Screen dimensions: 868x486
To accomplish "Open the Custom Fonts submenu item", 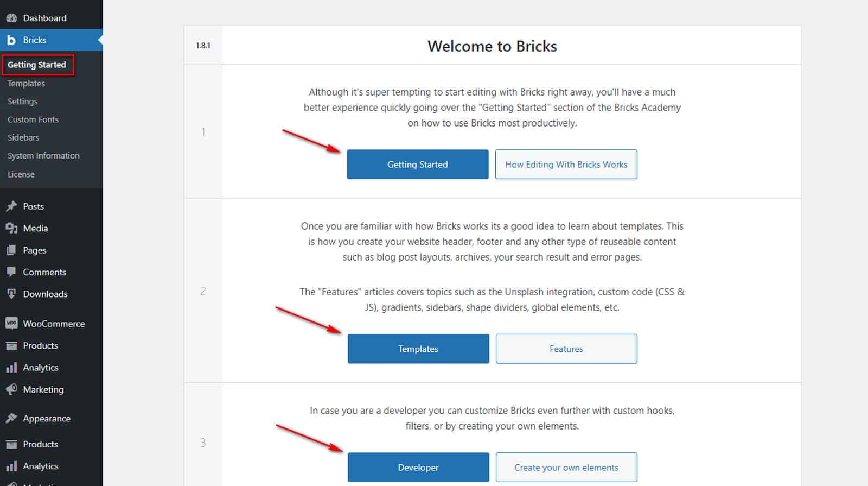I will point(33,119).
